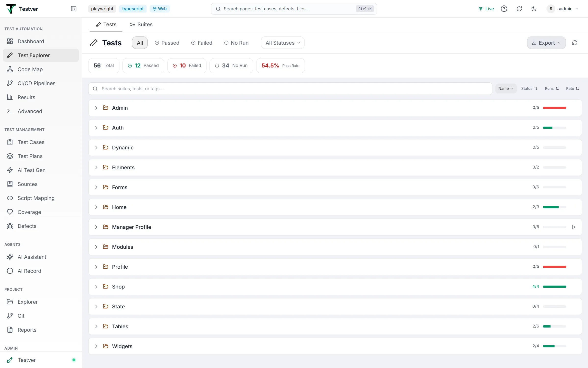Open Test Cases menu item
588x368 pixels.
pyautogui.click(x=41, y=142)
